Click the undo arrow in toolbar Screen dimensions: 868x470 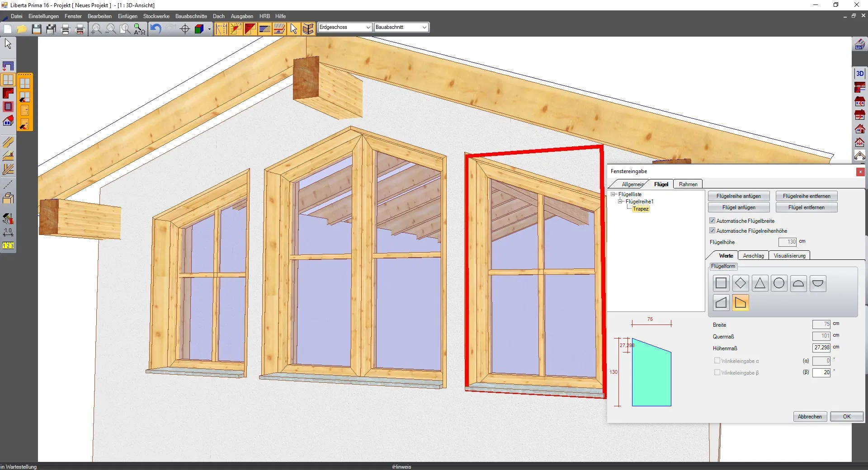[156, 29]
